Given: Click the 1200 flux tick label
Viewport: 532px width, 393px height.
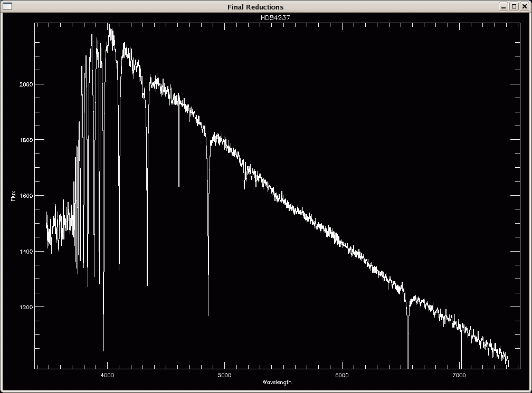Looking at the screenshot, I should click(x=26, y=307).
